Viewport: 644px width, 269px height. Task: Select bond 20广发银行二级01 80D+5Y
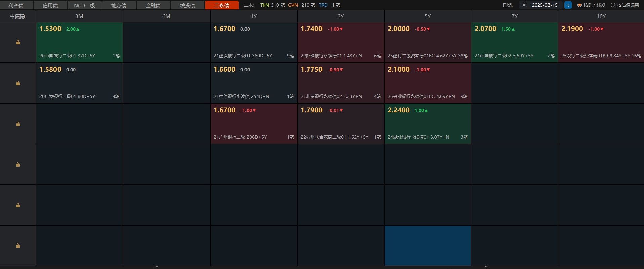point(67,96)
